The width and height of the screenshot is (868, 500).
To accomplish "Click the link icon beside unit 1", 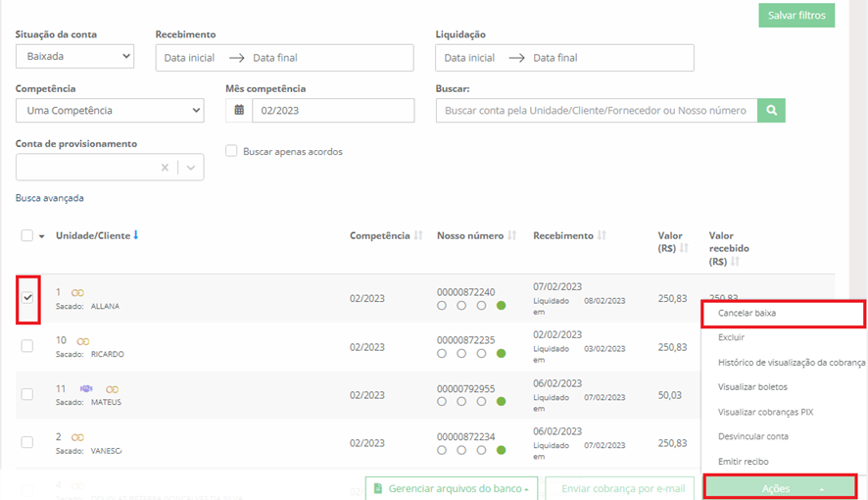I will pos(77,293).
